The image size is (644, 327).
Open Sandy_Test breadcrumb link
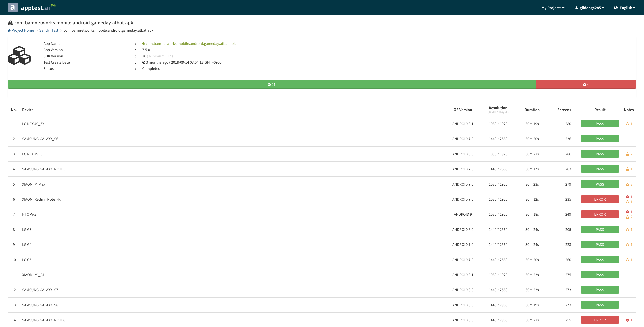click(49, 30)
